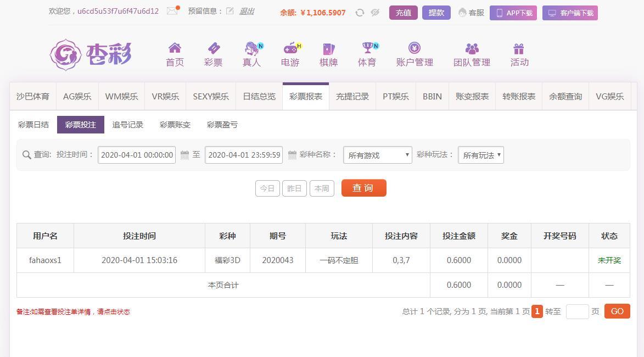644x357 pixels.
Task: Click 退出 logout link
Action: [x=247, y=12]
